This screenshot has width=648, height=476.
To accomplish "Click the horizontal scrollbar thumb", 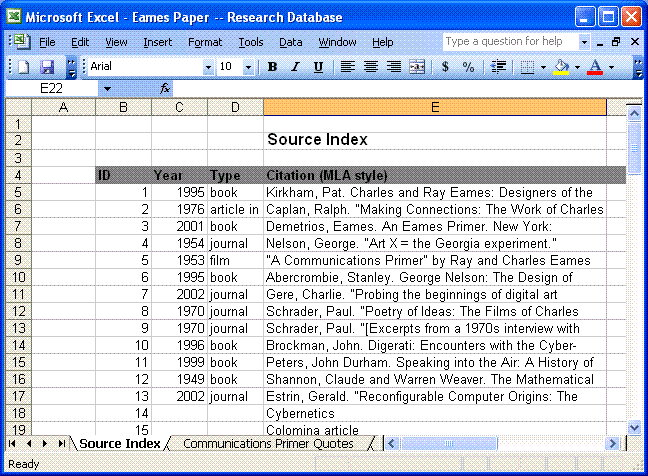I will pos(449,443).
